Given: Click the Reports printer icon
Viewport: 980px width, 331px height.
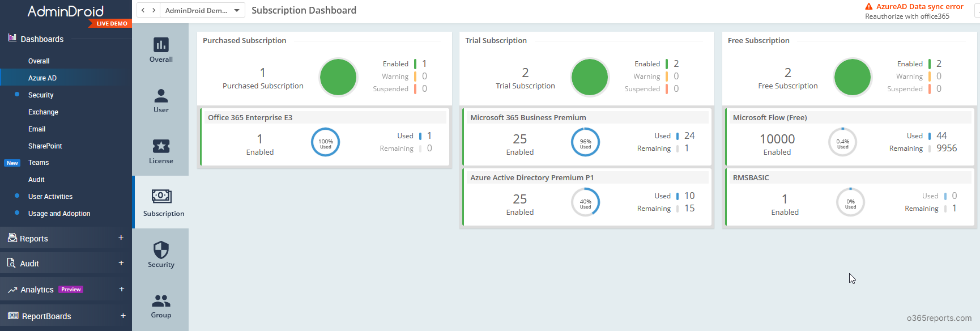Looking at the screenshot, I should tap(12, 238).
